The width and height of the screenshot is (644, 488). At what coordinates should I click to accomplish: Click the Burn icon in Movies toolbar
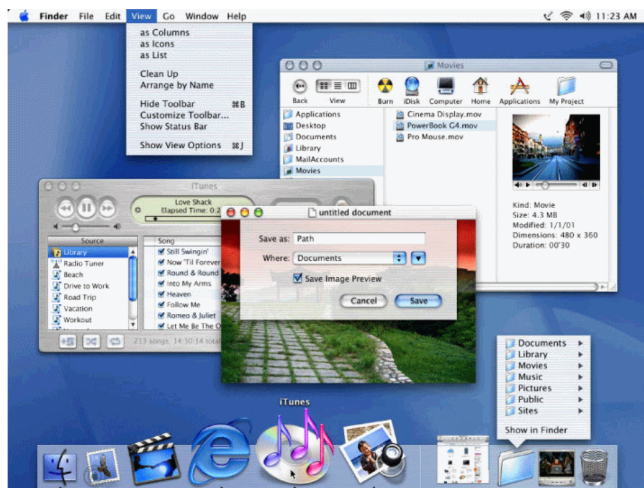click(385, 86)
